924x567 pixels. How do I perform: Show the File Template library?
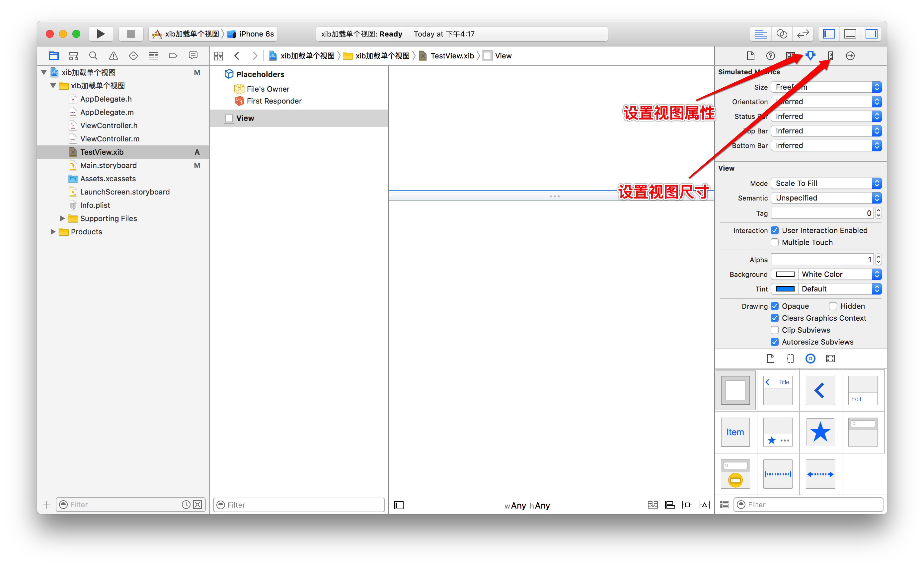pyautogui.click(x=770, y=359)
